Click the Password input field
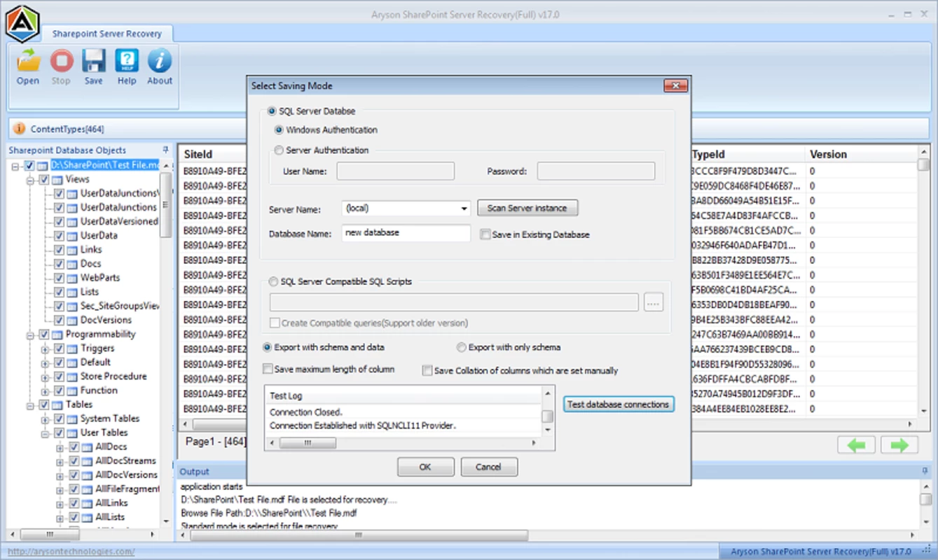The width and height of the screenshot is (938, 560). (x=596, y=171)
